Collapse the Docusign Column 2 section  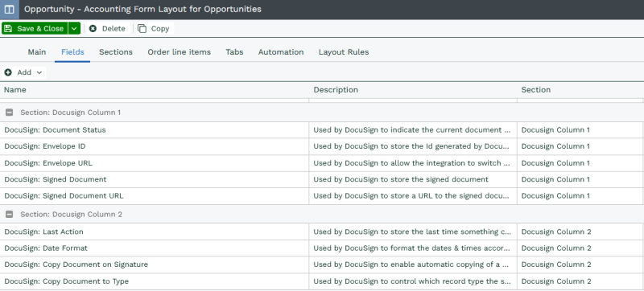pyautogui.click(x=9, y=215)
